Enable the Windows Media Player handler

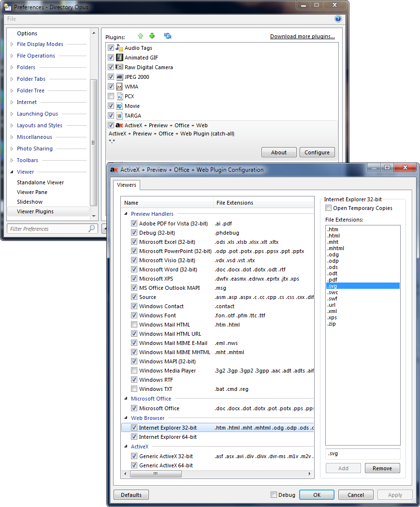(134, 371)
